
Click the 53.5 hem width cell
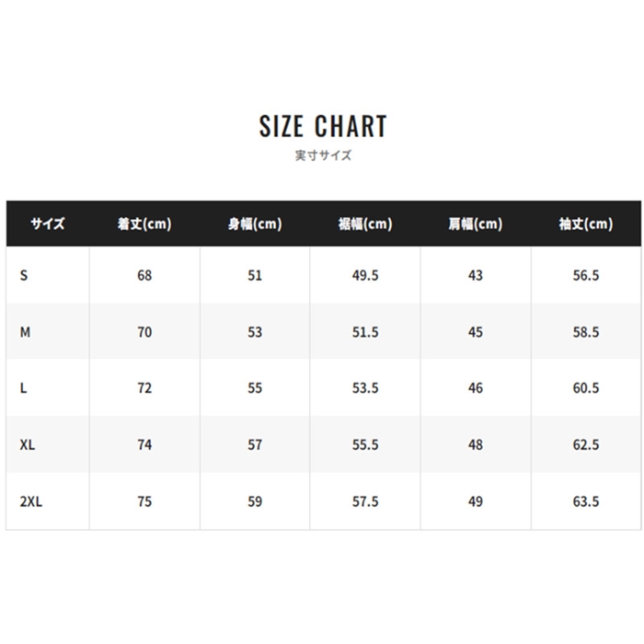point(365,388)
